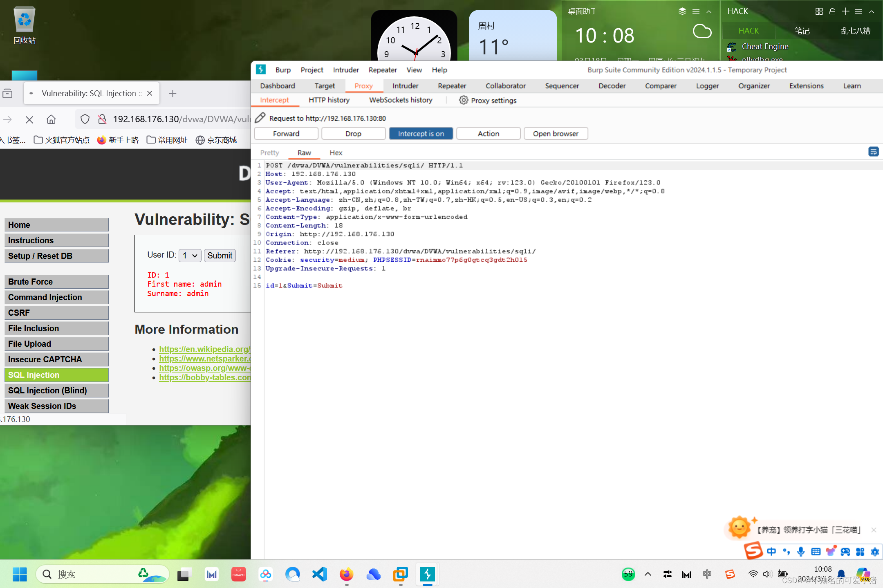
Task: Open Setup / Reset DB page
Action: (x=56, y=256)
